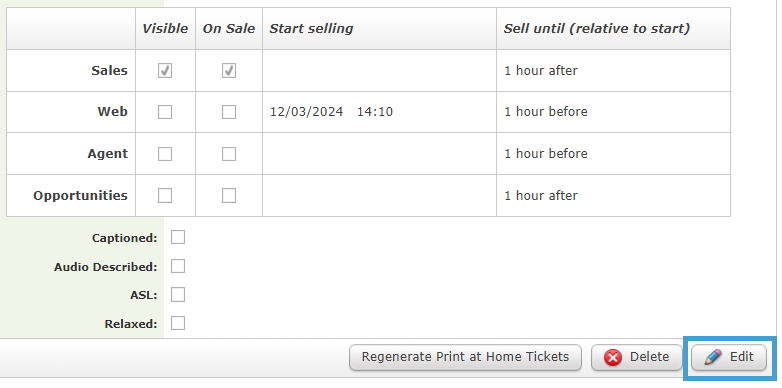Enable the Audio Described checkbox
Viewport: 782px width, 388px height.
coord(178,266)
